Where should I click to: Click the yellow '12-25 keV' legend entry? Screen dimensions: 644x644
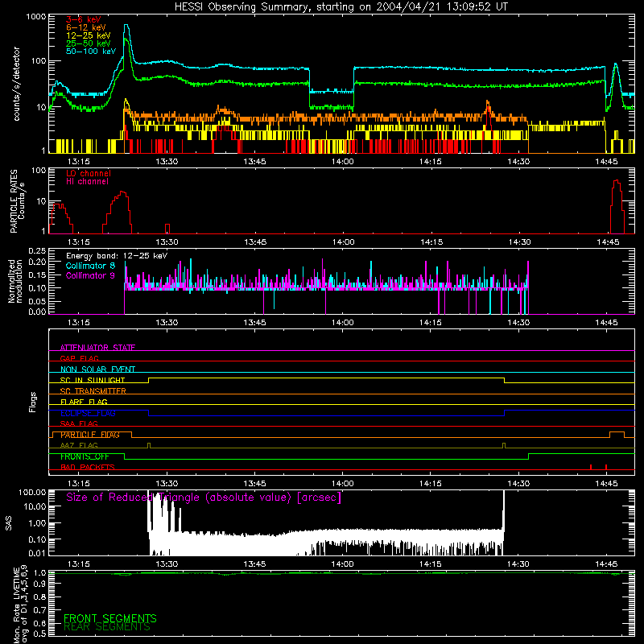coord(89,35)
